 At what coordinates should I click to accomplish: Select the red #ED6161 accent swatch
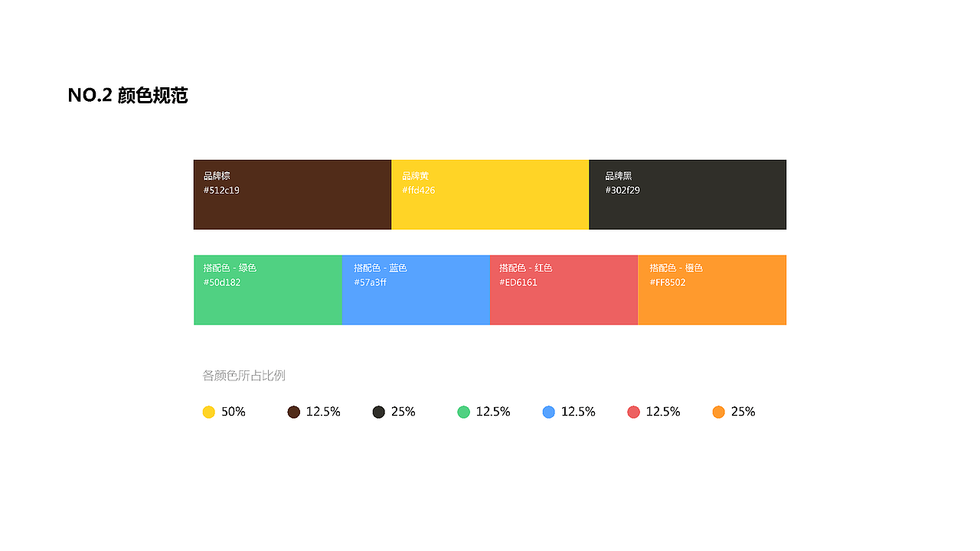point(563,290)
